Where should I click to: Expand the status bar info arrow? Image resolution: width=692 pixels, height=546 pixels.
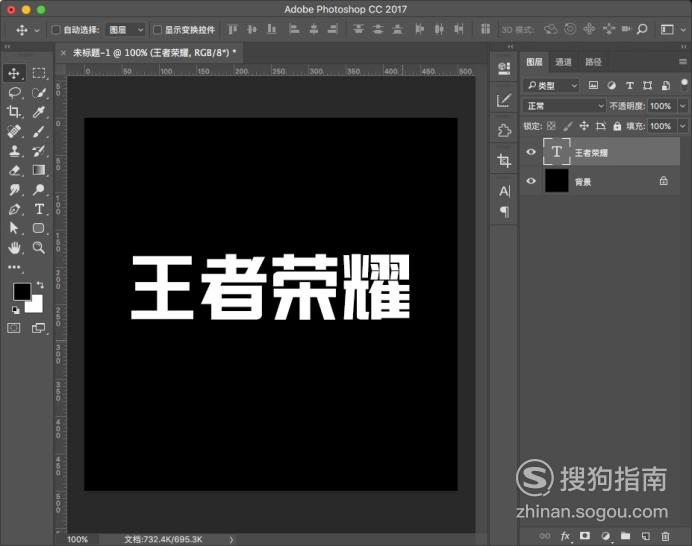pyautogui.click(x=231, y=539)
